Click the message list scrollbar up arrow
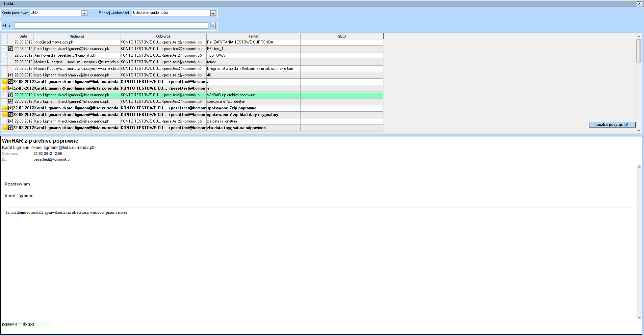 tap(639, 36)
